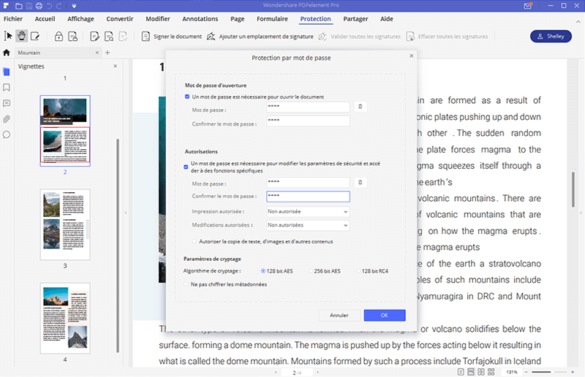
Task: Close the Vignettes panel
Action: (115, 66)
